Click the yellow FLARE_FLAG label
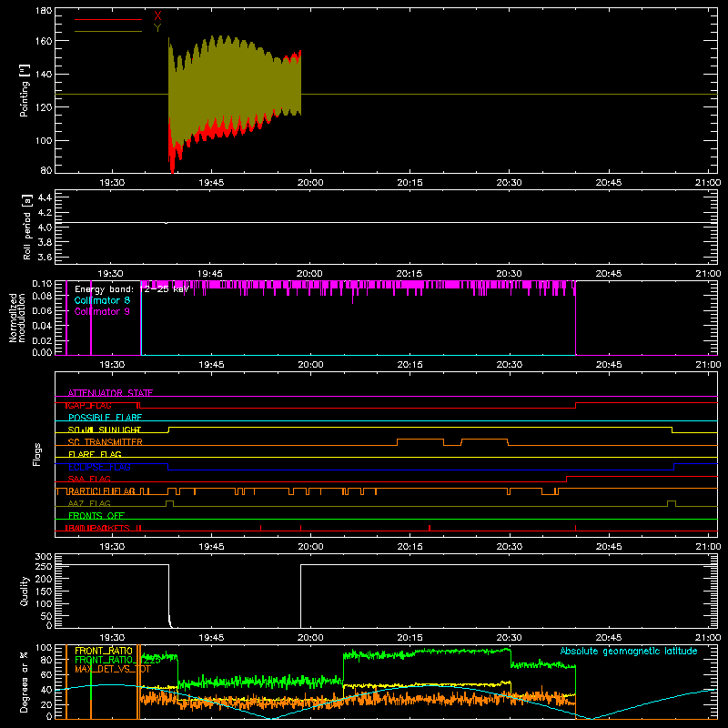This screenshot has width=728, height=728. pos(95,454)
